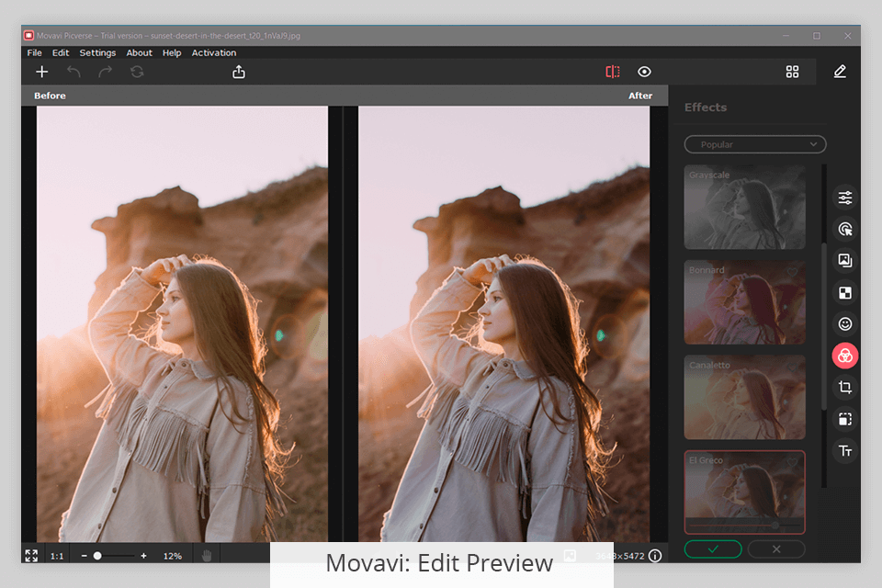Toggle fullscreen view in the bottom bar

[31, 555]
